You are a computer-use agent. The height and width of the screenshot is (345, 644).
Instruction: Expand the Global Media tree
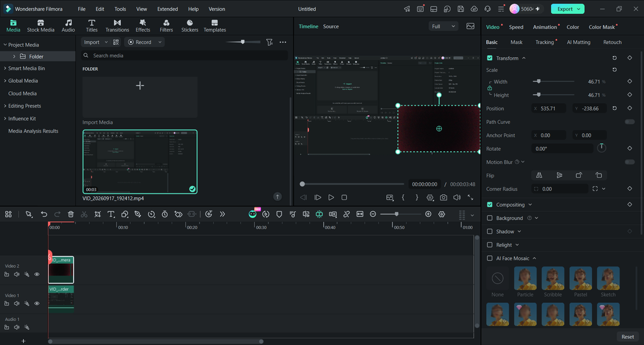[x=5, y=81]
